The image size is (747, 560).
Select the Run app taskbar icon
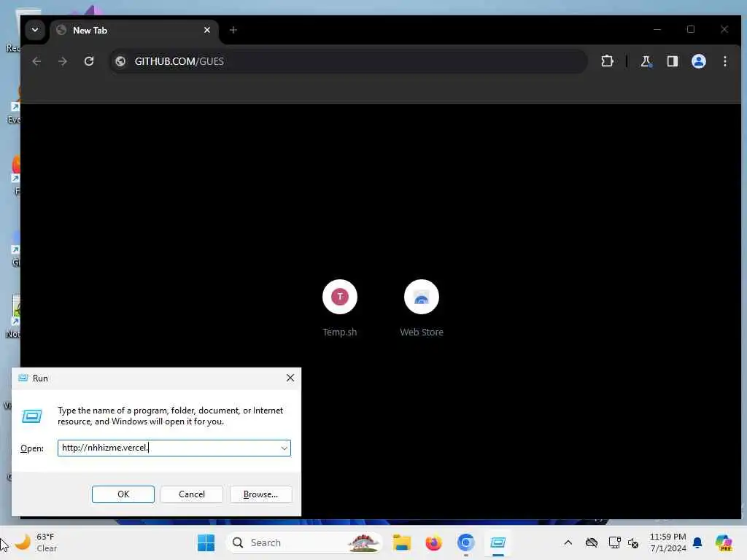pyautogui.click(x=498, y=542)
